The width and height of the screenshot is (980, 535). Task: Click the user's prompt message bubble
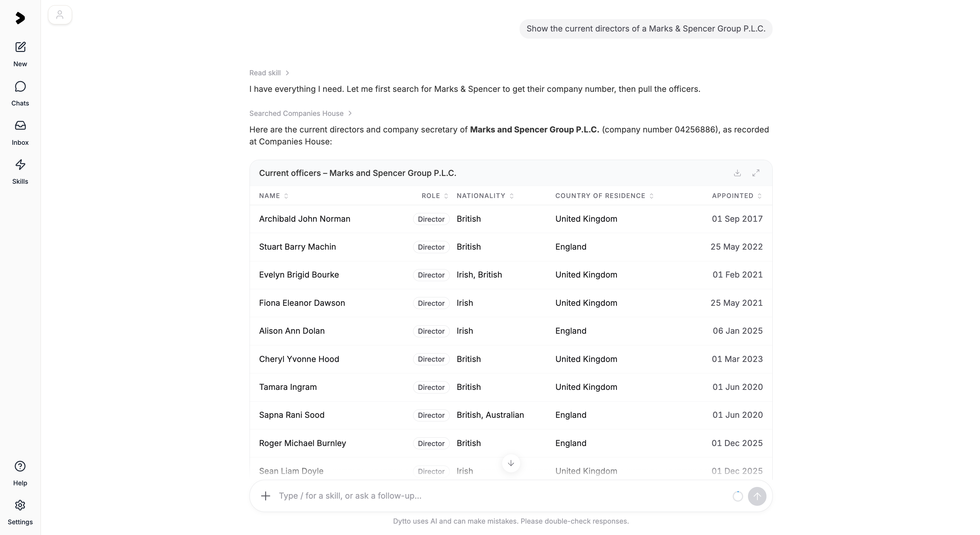[x=646, y=29]
